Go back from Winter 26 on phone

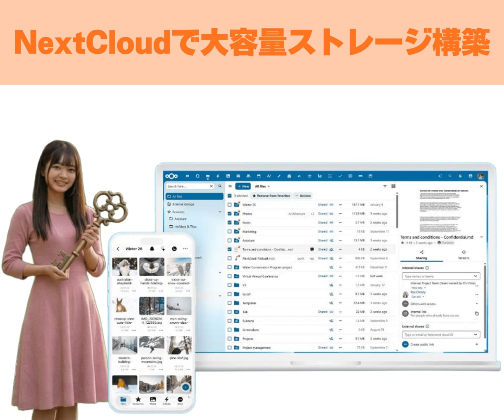[x=118, y=249]
